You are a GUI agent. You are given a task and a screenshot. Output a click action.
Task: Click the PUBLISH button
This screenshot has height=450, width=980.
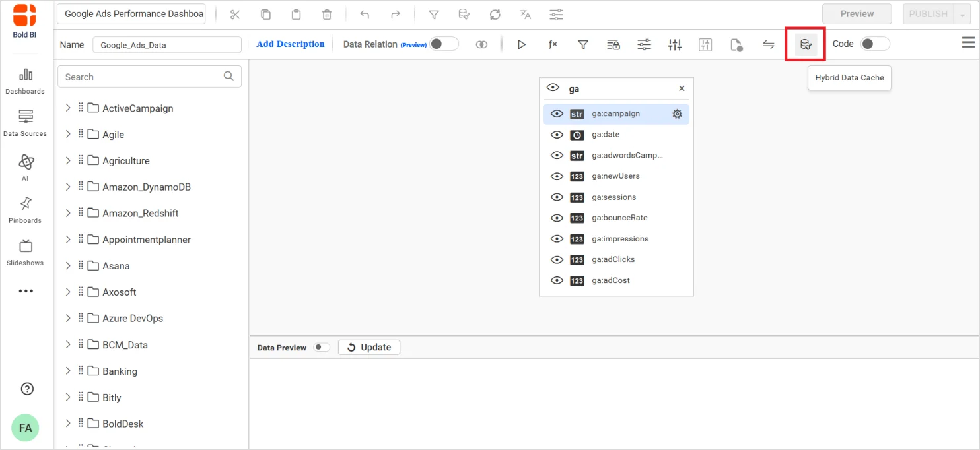click(928, 14)
